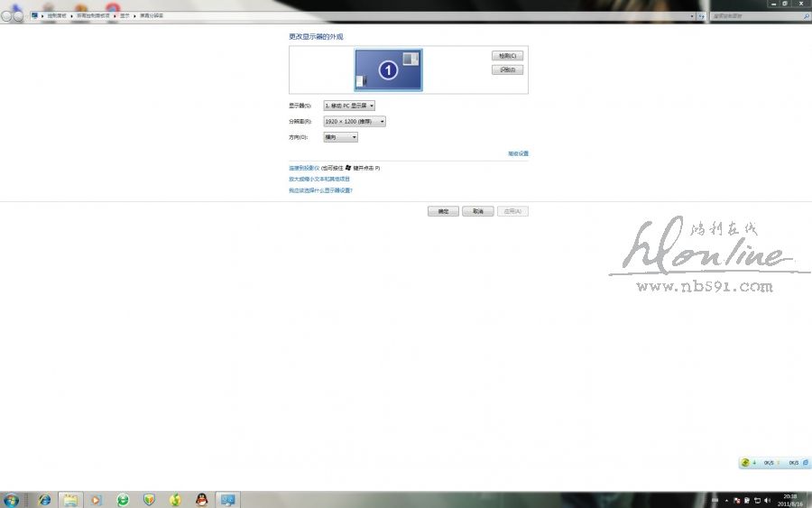This screenshot has width=812, height=508.
Task: Select the monitor 1 thumbnail
Action: pos(388,69)
